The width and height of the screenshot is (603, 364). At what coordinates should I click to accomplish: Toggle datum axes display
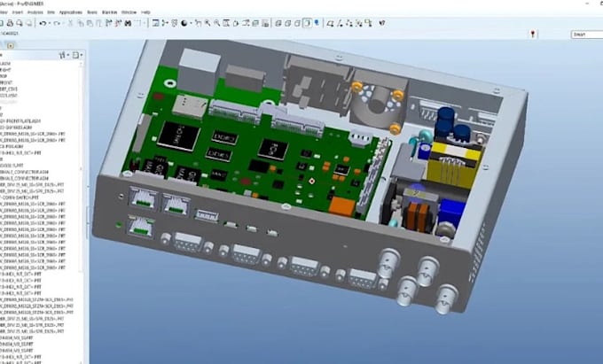pos(340,23)
